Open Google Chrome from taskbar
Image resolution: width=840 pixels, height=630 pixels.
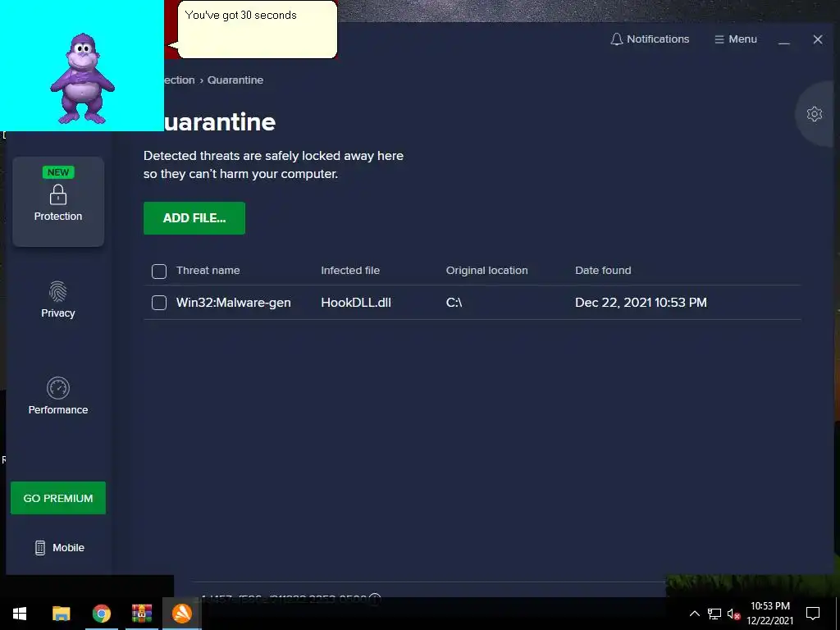coord(101,614)
